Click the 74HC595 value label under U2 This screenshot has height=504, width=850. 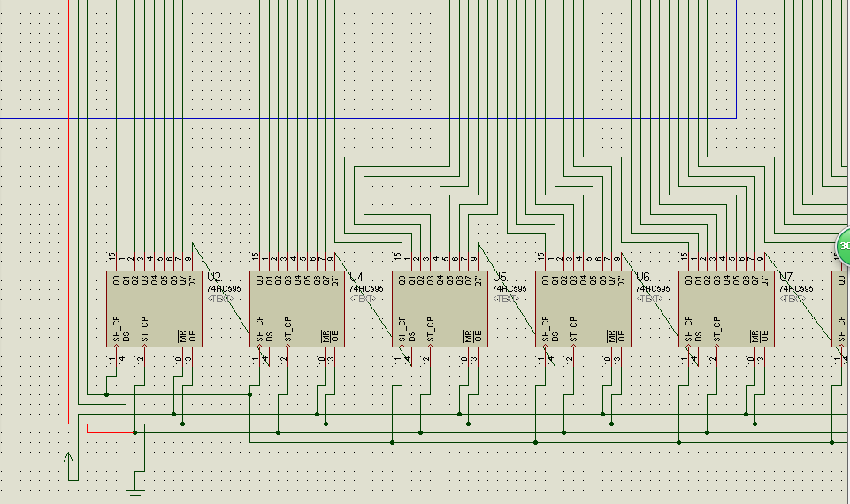224,289
